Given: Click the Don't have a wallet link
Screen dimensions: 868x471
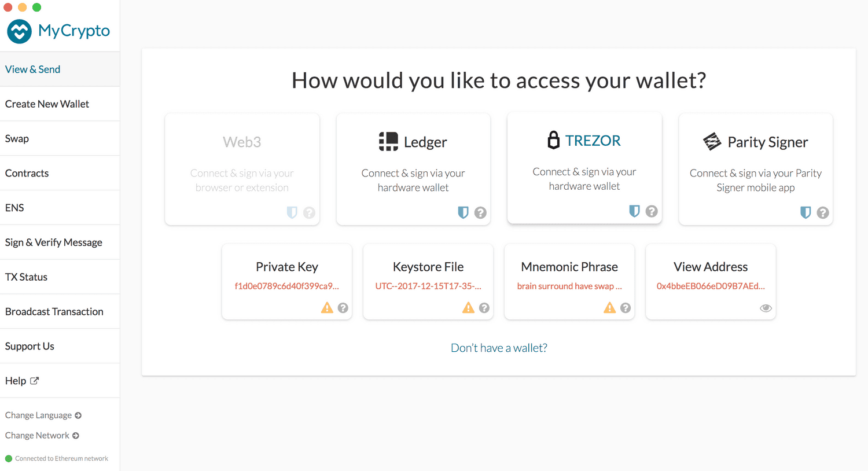Looking at the screenshot, I should (x=498, y=347).
